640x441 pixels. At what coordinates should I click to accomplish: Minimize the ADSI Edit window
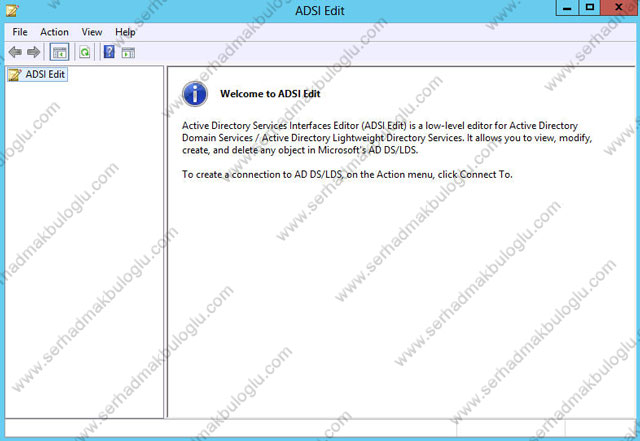pyautogui.click(x=567, y=8)
